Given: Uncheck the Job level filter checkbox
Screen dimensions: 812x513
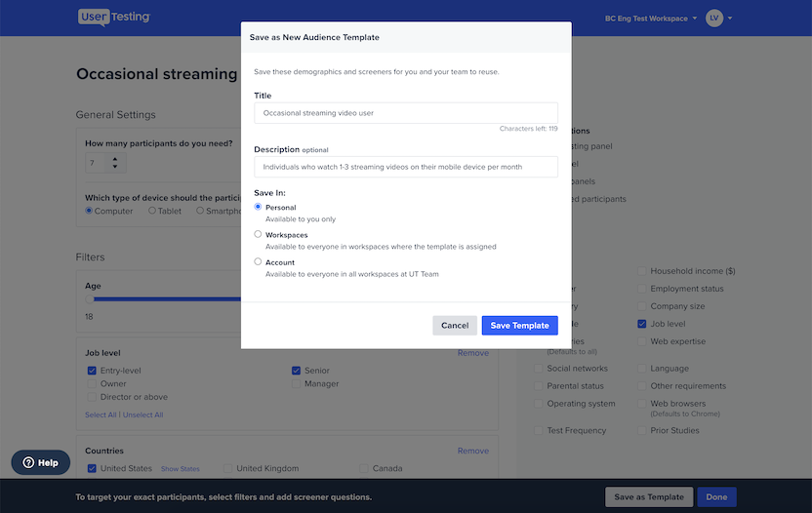Looking at the screenshot, I should [x=642, y=324].
